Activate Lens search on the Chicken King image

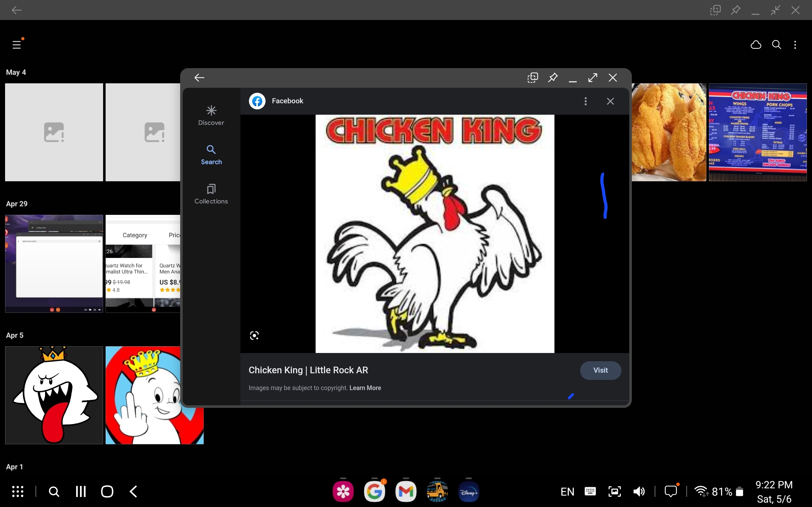(x=254, y=335)
